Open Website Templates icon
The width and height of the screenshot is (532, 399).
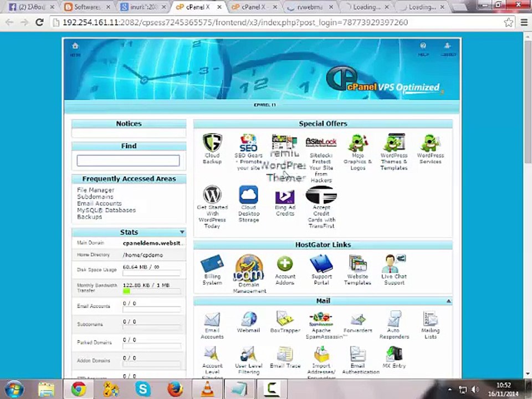click(x=357, y=264)
